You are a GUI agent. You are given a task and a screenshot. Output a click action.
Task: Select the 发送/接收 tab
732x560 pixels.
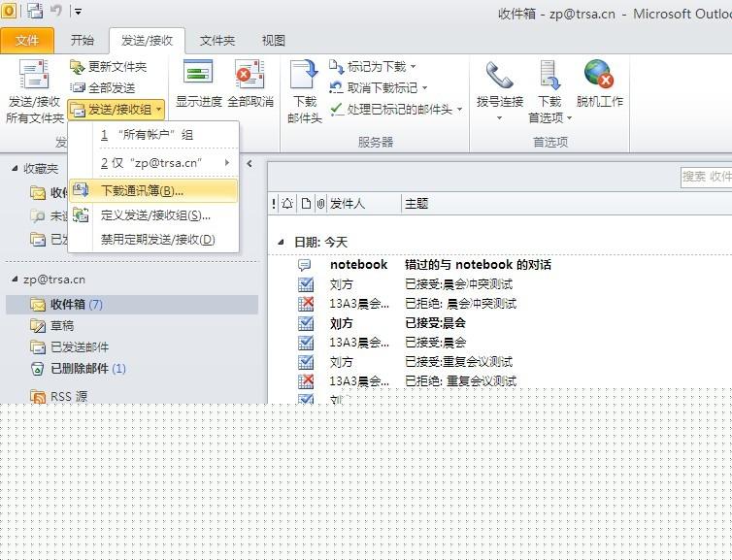(147, 41)
